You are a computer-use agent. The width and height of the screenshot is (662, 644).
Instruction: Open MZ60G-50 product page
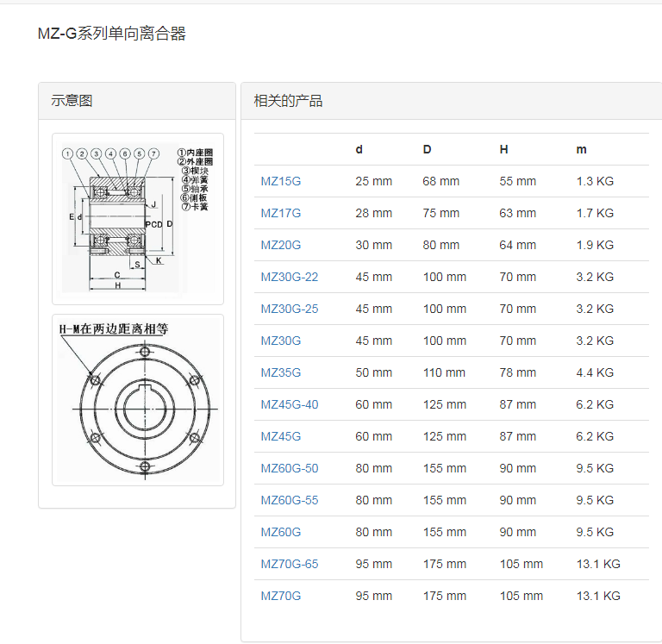point(289,468)
